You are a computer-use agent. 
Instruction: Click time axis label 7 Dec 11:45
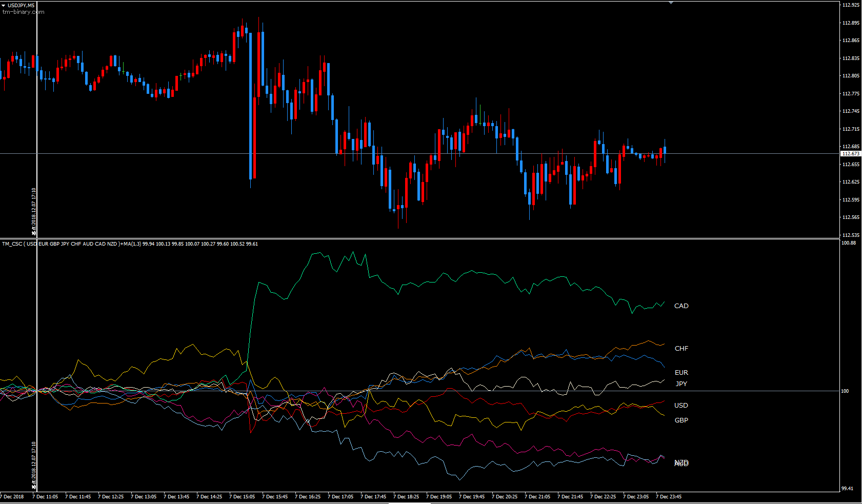coord(78,497)
